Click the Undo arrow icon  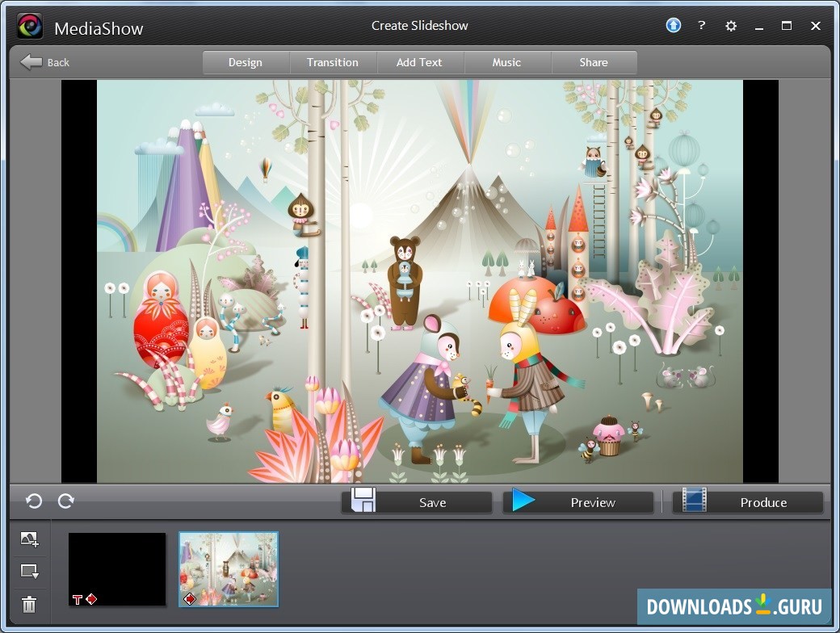[32, 501]
